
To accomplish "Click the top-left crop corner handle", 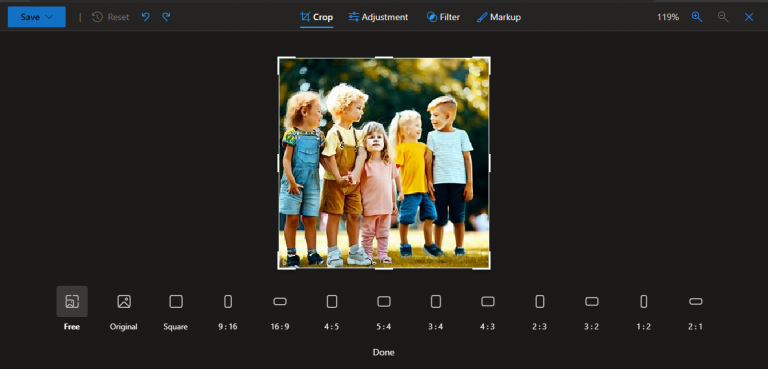I will pyautogui.click(x=279, y=58).
